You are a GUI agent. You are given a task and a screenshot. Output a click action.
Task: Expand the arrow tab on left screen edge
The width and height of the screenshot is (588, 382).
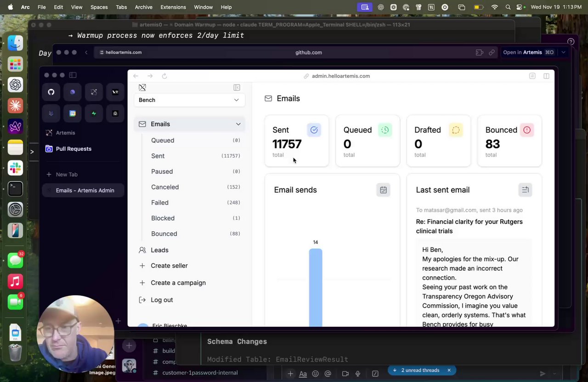pyautogui.click(x=32, y=152)
